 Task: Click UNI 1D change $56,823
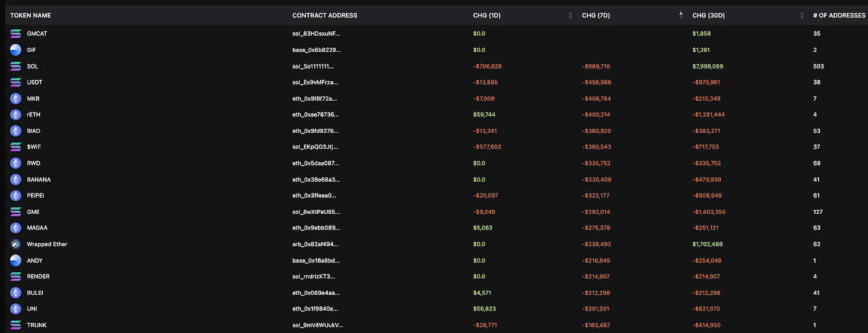point(484,309)
